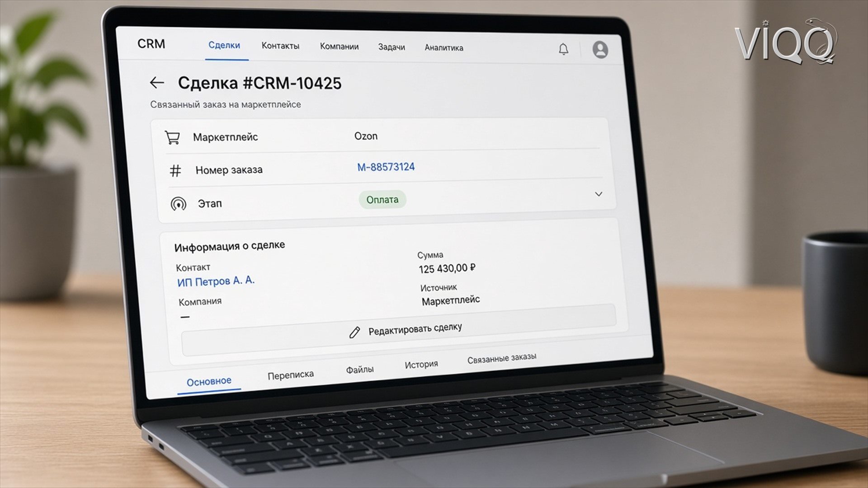Expand the Этап stage chevron
Screen dimensions: 868x488
(x=599, y=194)
